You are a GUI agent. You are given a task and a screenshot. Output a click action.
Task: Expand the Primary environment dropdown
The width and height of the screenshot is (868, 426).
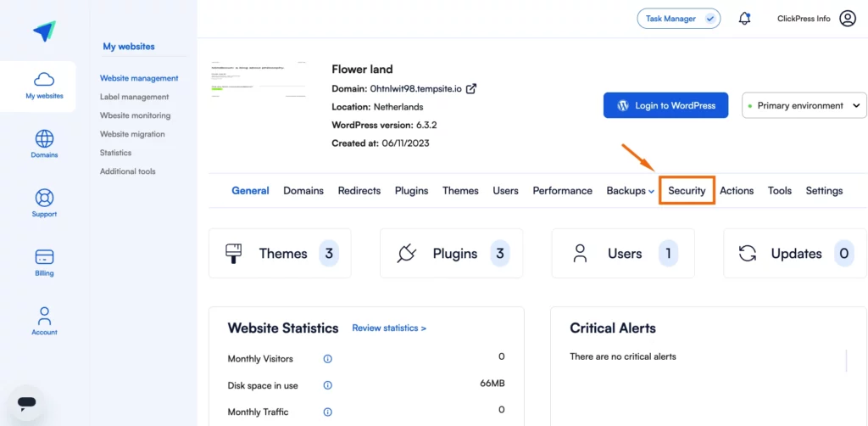tap(804, 105)
